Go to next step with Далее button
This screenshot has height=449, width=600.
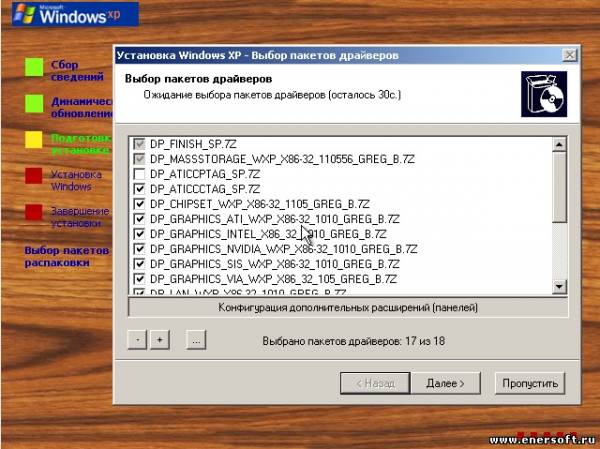coord(445,383)
